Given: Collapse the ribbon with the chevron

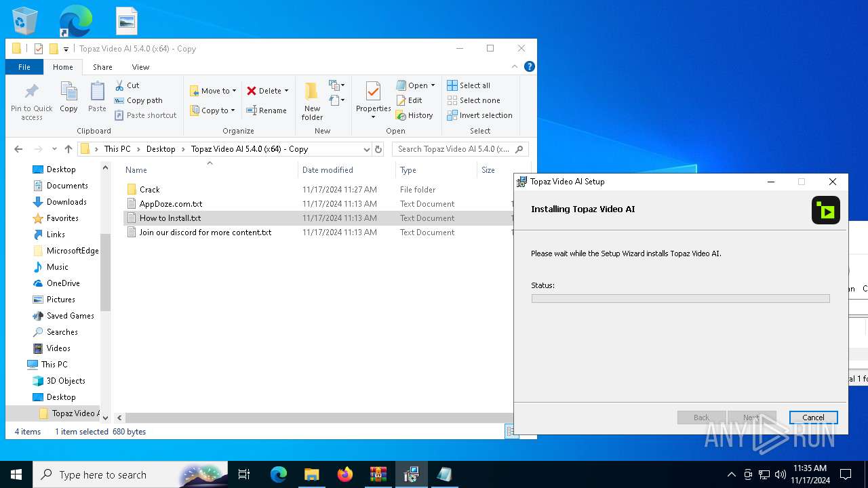Looking at the screenshot, I should pos(513,66).
